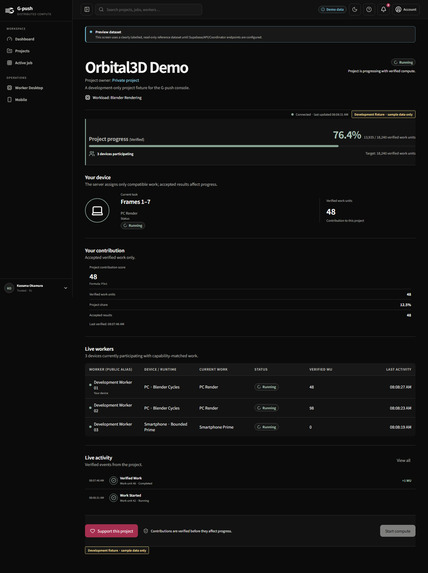Click the user avatar in sidebar
The image size is (428, 573).
click(10, 288)
